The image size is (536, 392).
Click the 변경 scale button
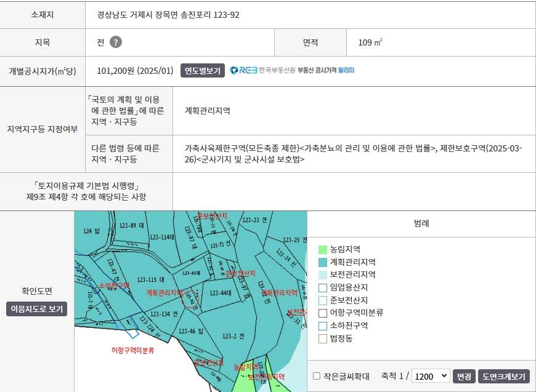pyautogui.click(x=464, y=376)
